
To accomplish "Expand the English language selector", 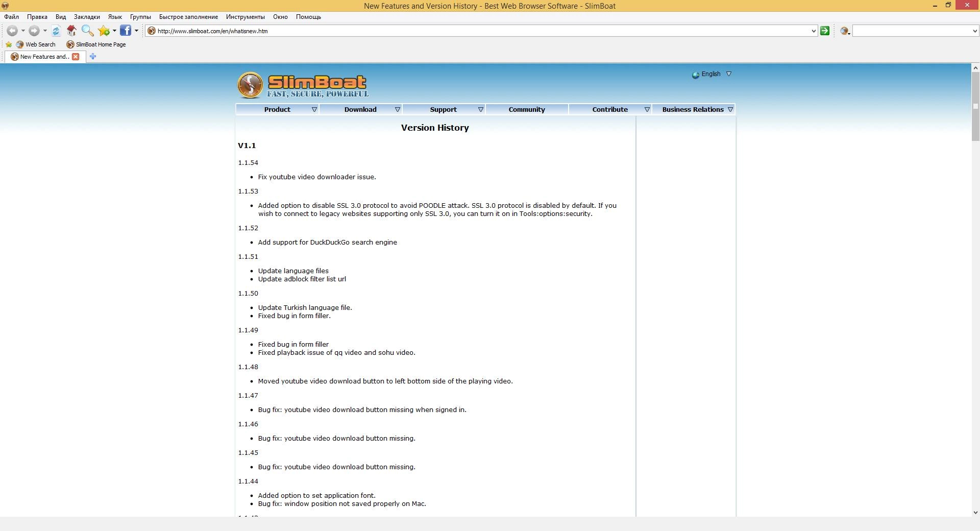I will point(729,74).
